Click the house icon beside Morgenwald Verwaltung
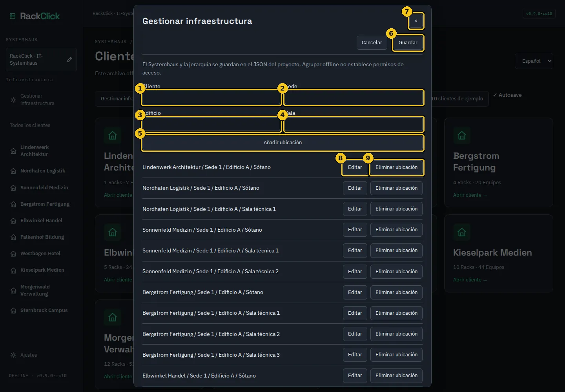The height and width of the screenshot is (392, 565). [13, 290]
